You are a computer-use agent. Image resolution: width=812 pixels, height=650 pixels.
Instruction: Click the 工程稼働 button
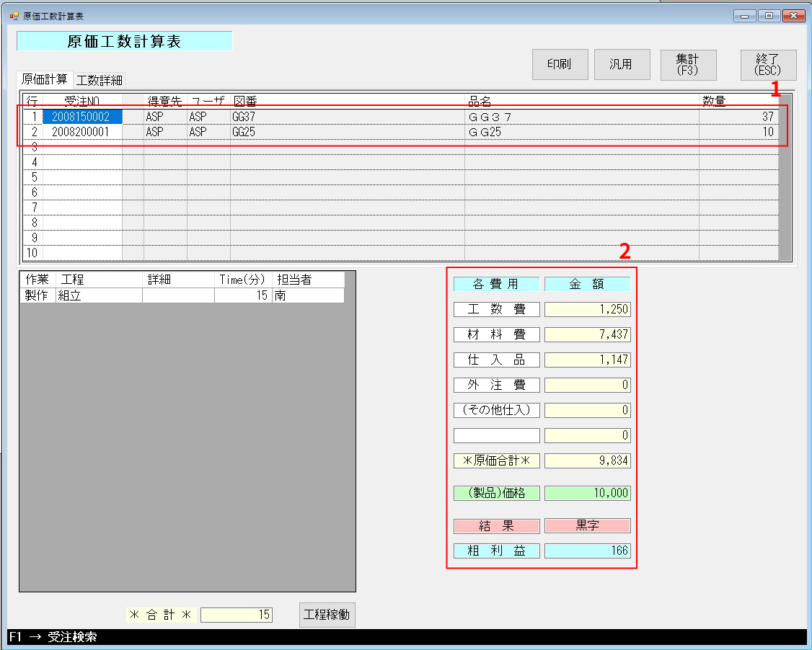pos(327,614)
